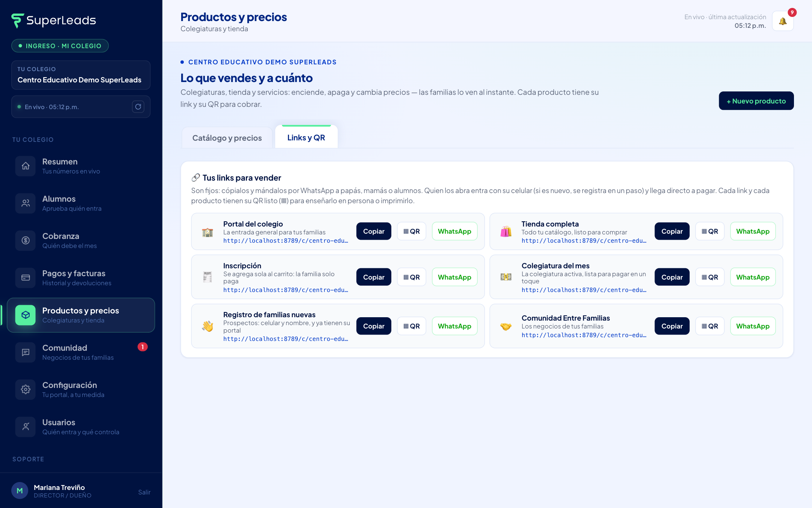This screenshot has height=508, width=812.
Task: Share Portal del colegio via WhatsApp
Action: [454, 231]
